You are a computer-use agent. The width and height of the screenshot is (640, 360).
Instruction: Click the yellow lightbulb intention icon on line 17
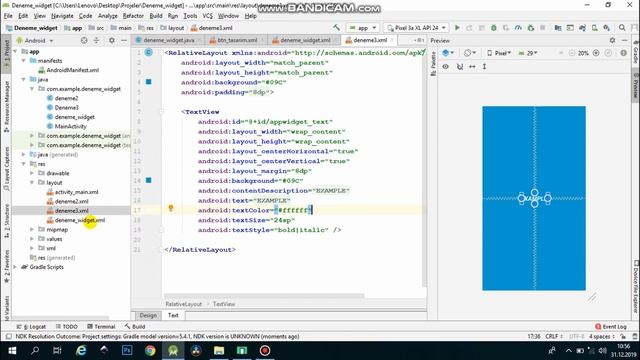(x=171, y=209)
